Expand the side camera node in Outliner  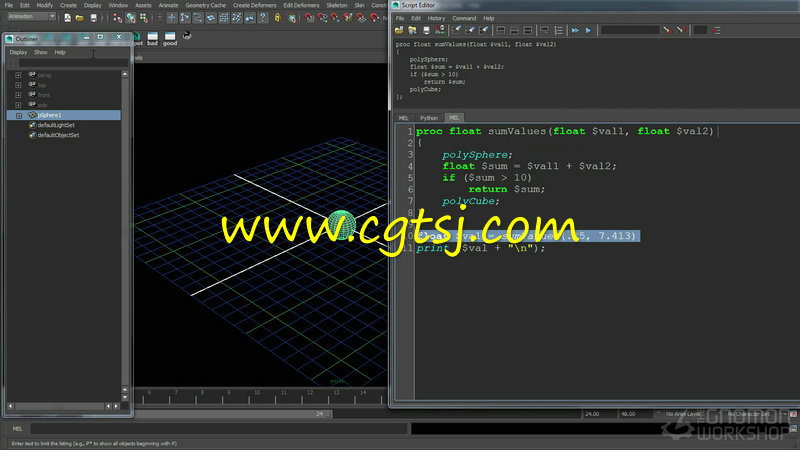click(x=18, y=105)
